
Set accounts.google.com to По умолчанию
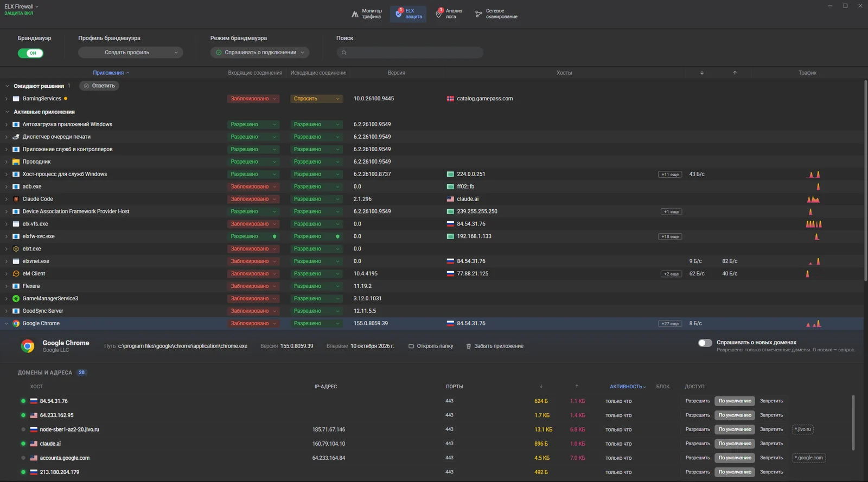735,458
